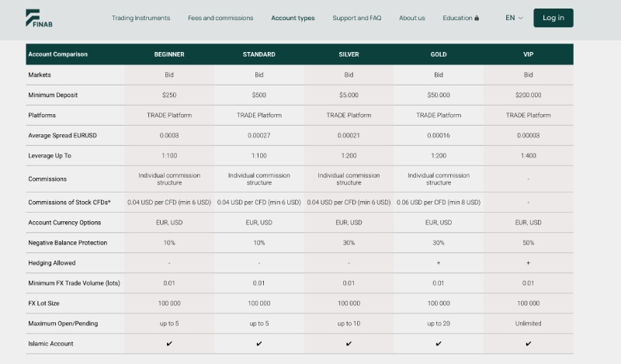Click the Log in button

point(553,18)
